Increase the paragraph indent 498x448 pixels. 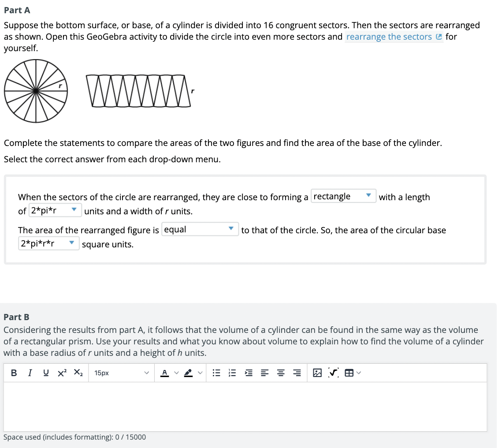(x=248, y=373)
